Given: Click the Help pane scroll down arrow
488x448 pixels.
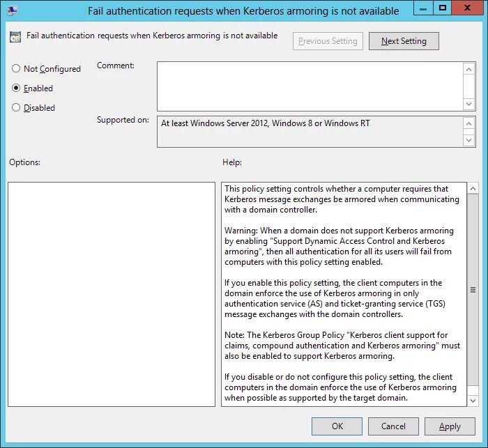Looking at the screenshot, I should pyautogui.click(x=473, y=401).
